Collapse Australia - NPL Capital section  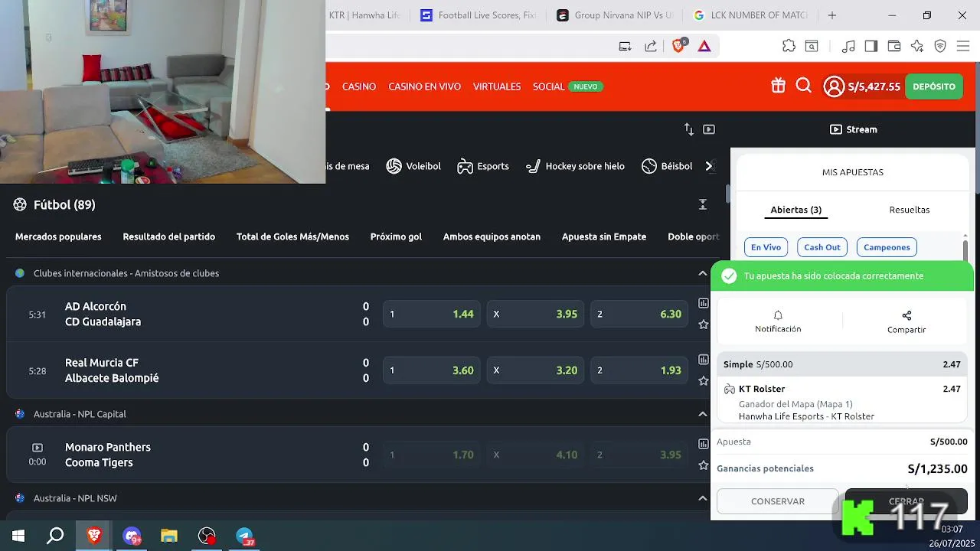(x=702, y=414)
